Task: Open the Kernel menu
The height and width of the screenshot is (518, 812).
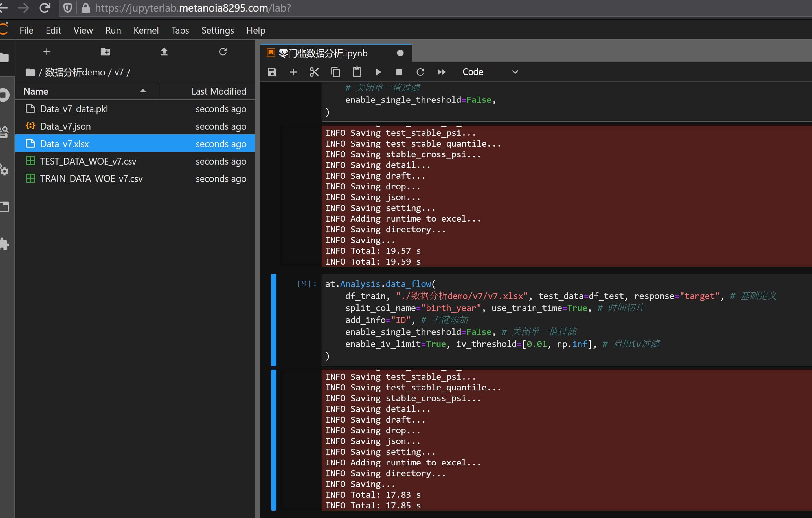Action: [146, 30]
